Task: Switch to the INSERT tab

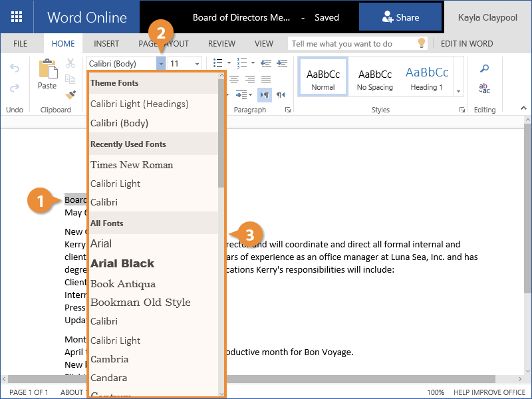Action: click(106, 44)
